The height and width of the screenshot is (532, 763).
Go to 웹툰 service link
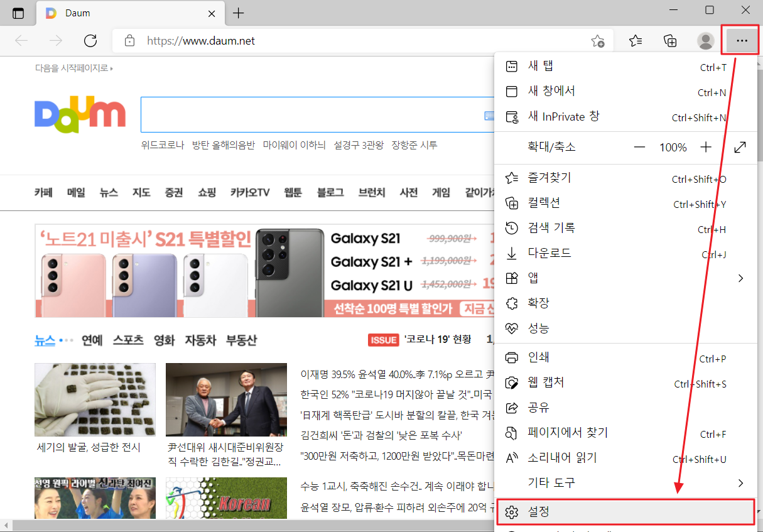pyautogui.click(x=293, y=192)
